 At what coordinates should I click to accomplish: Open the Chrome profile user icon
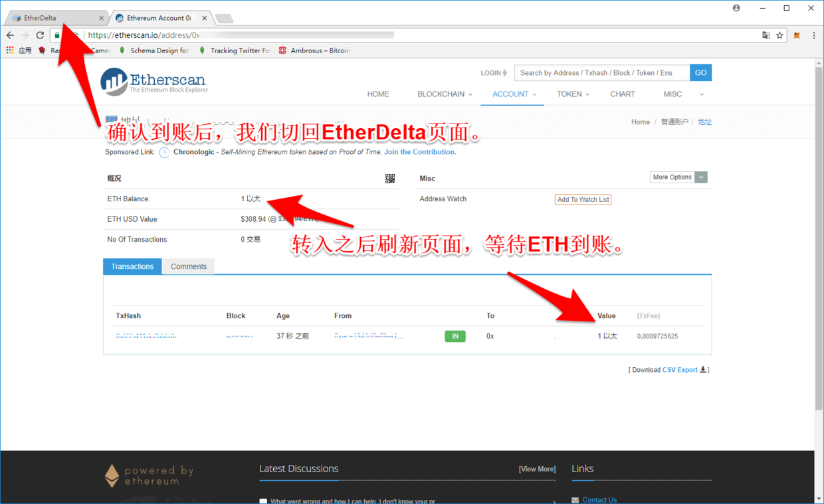736,8
